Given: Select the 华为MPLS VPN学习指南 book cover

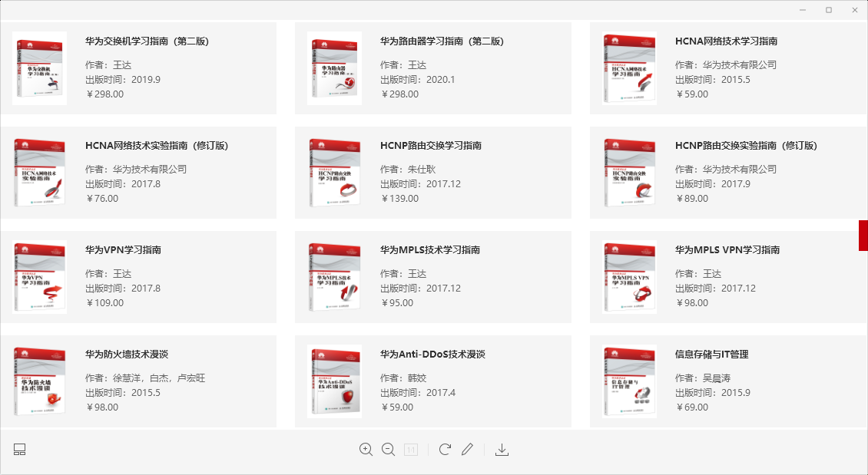Looking at the screenshot, I should (x=629, y=277).
